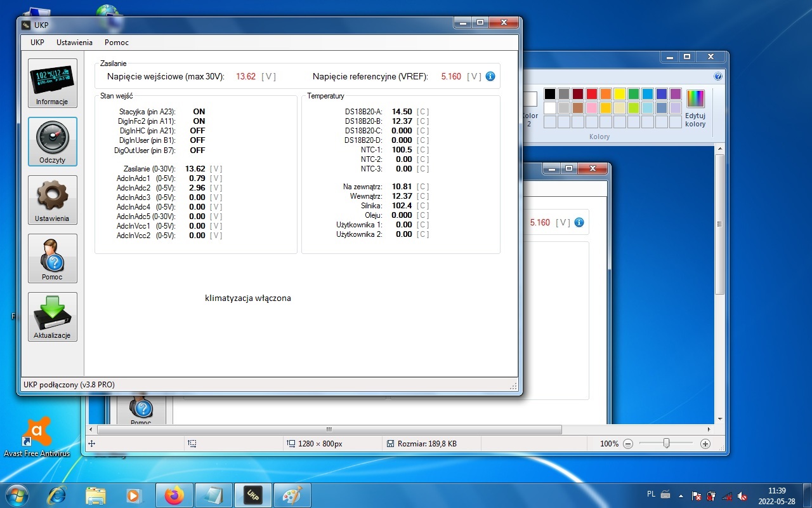812x508 pixels.
Task: Click the UKP title bar application icon
Action: [26, 25]
